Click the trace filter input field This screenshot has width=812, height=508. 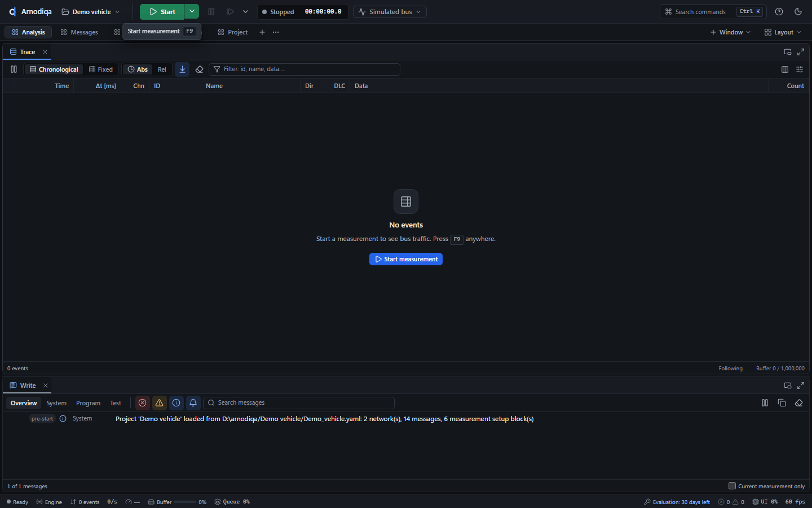click(304, 69)
